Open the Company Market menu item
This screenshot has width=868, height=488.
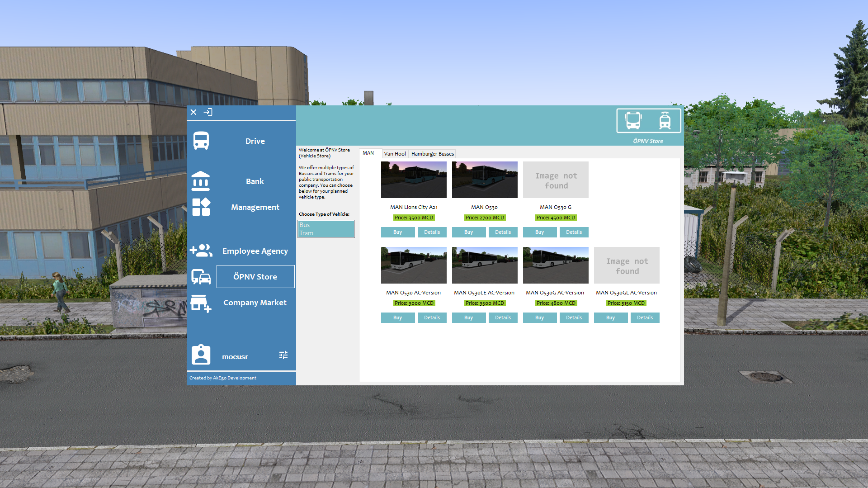[255, 303]
